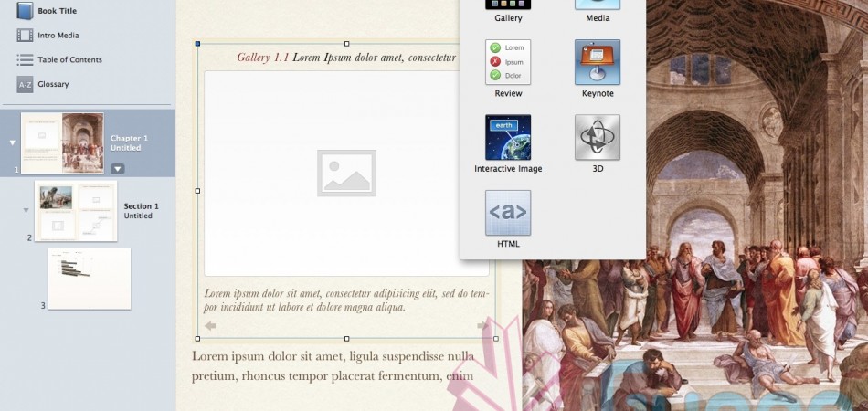Open the Glossary item
The height and width of the screenshot is (411, 868).
(53, 84)
